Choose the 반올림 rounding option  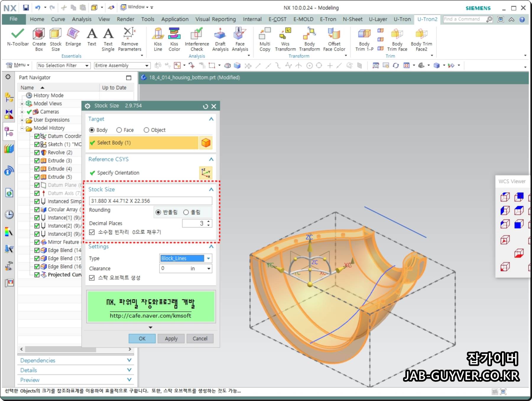pos(158,212)
